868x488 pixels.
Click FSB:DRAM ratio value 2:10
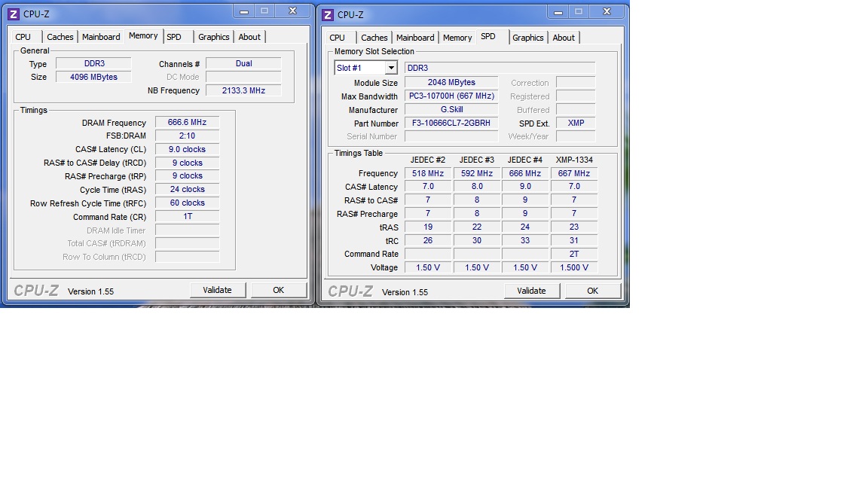click(187, 136)
